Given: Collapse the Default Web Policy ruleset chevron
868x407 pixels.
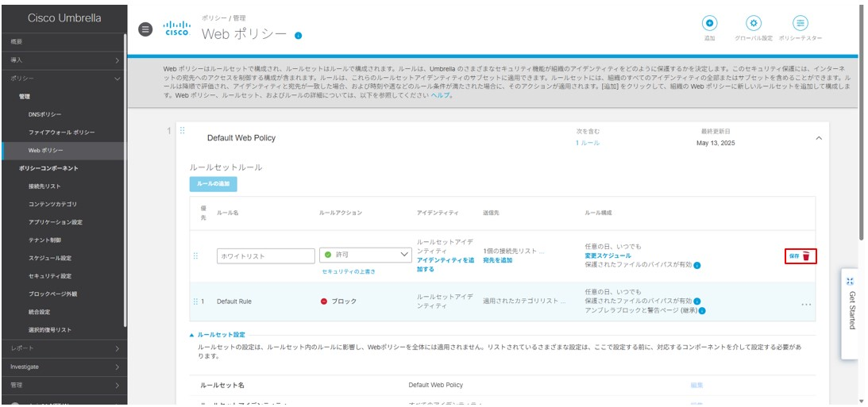Looking at the screenshot, I should pyautogui.click(x=820, y=138).
